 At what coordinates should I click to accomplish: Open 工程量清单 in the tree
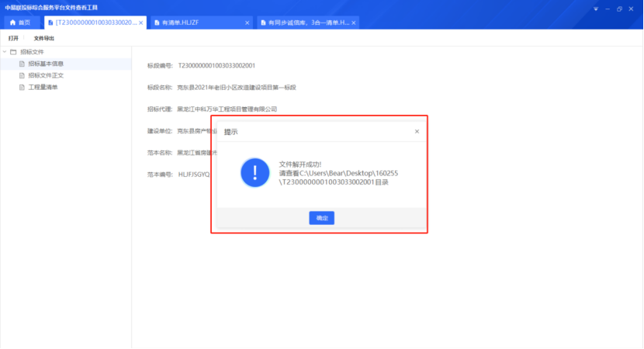(x=43, y=87)
